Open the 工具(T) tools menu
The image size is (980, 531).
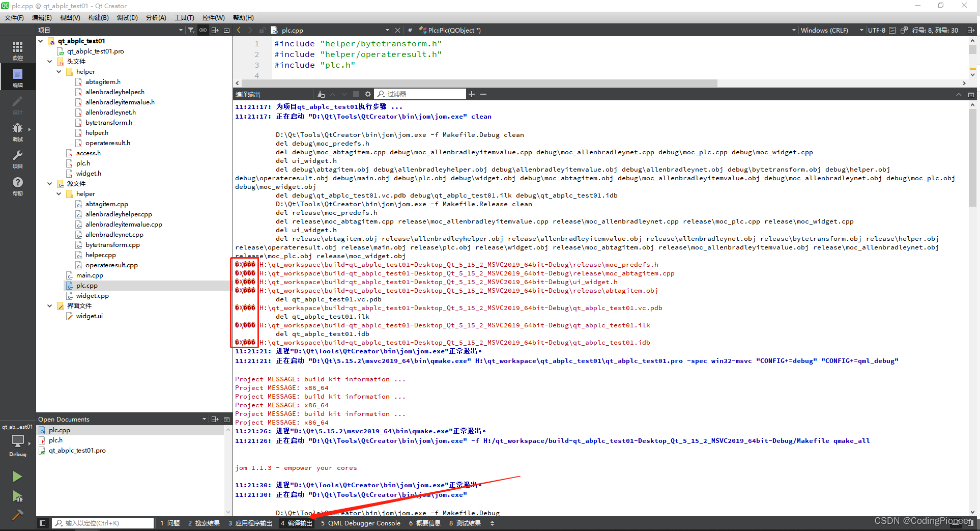[184, 18]
